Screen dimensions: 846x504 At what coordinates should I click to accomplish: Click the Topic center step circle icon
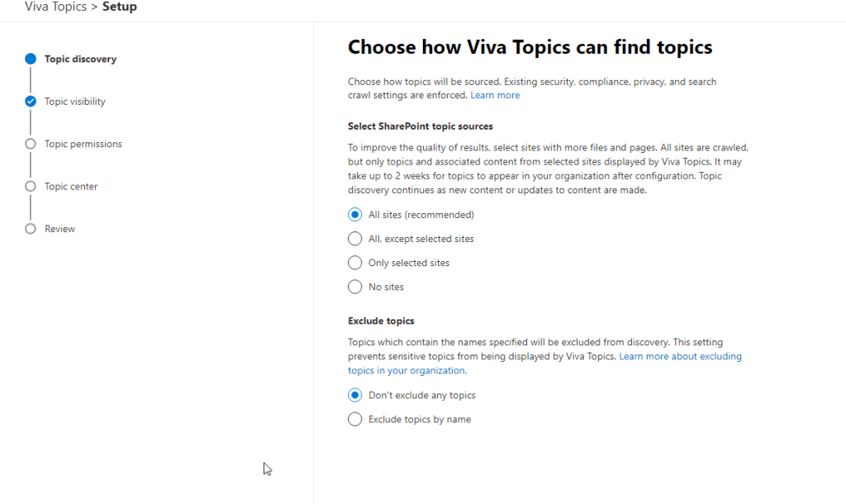(x=31, y=187)
